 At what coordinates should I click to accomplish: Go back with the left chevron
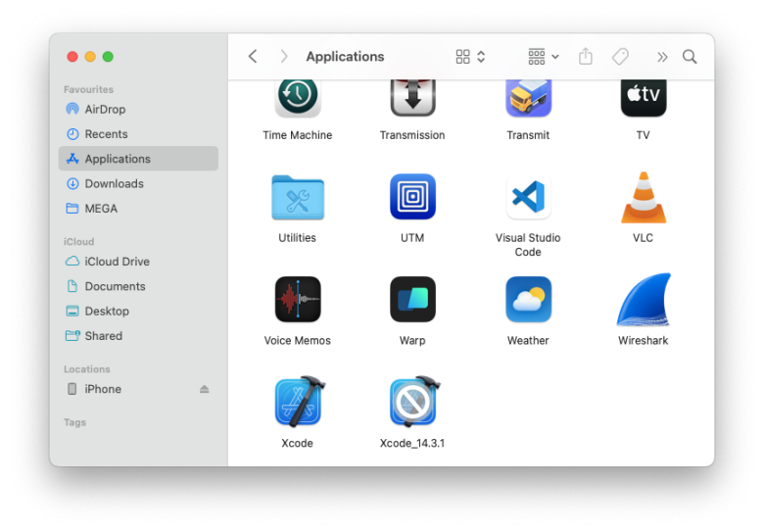click(253, 57)
